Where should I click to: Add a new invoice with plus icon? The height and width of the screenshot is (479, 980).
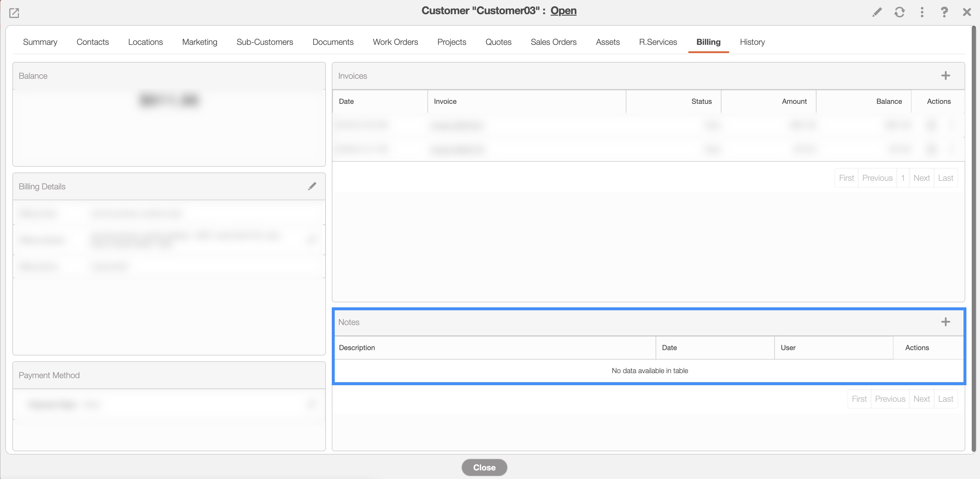pos(945,76)
